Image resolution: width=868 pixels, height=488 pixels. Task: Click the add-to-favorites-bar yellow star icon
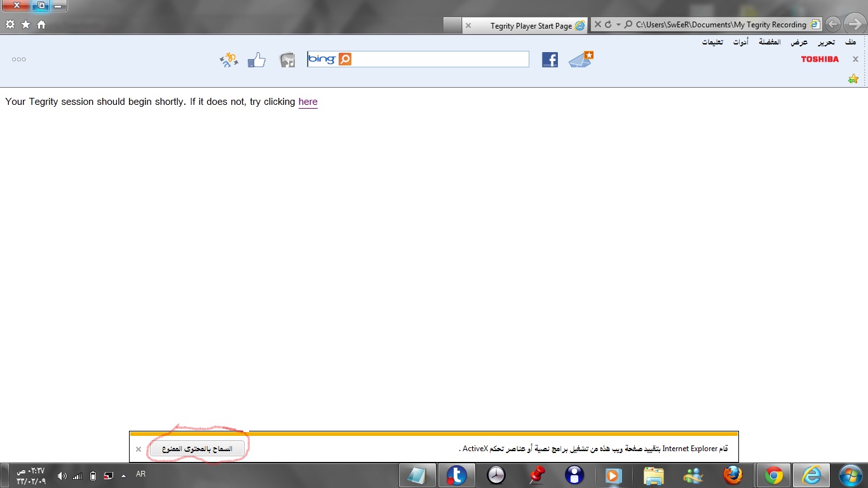click(853, 79)
